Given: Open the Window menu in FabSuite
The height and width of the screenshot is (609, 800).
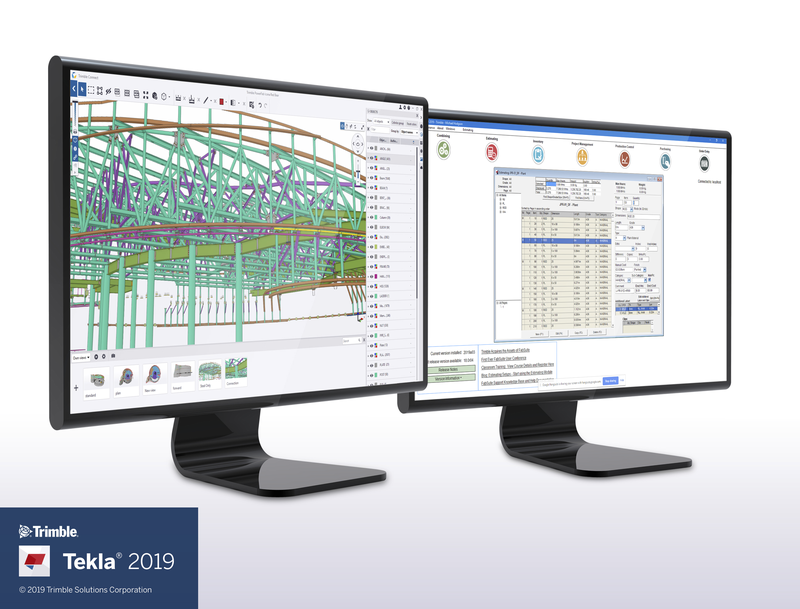Looking at the screenshot, I should coord(450,129).
